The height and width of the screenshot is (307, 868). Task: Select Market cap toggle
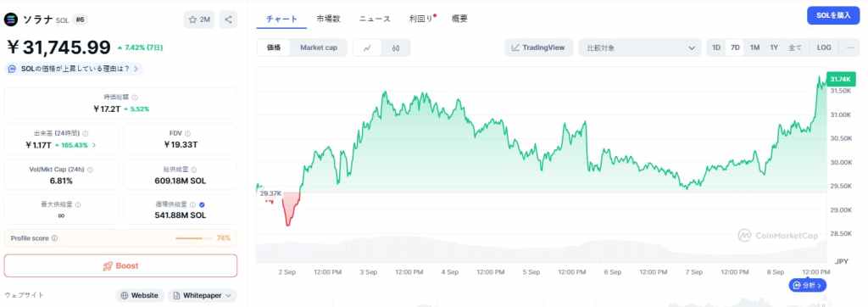(x=319, y=47)
